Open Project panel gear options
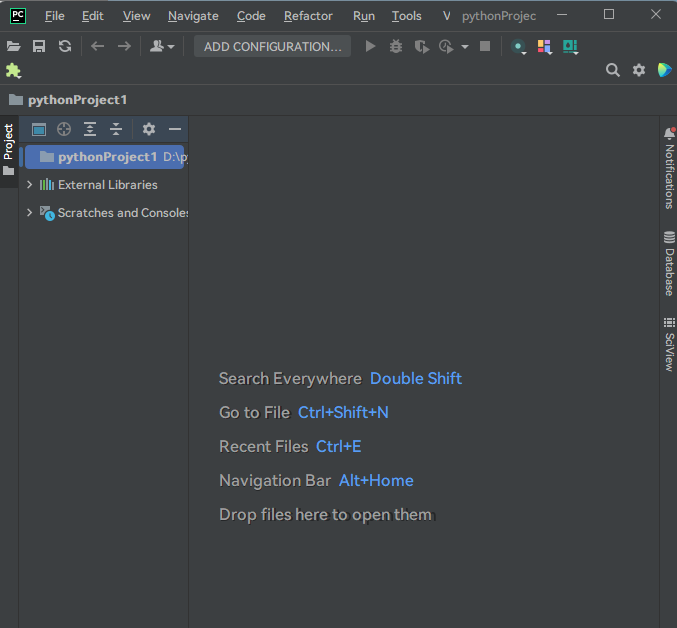 pyautogui.click(x=149, y=129)
